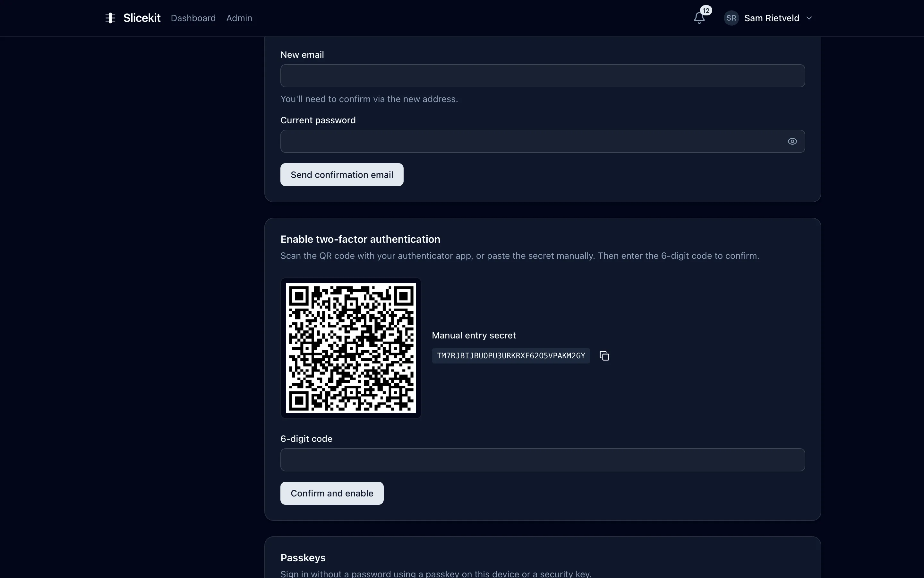Click the Current password label
Image resolution: width=924 pixels, height=578 pixels.
[318, 120]
